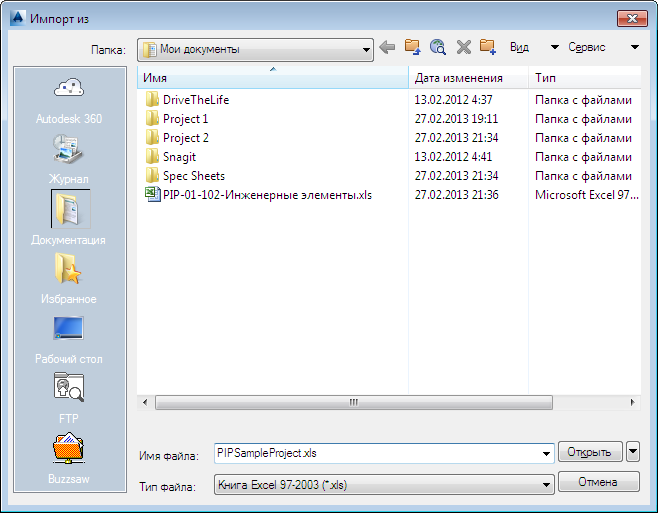Click the AutoCAD logo in title bar
Image resolution: width=658 pixels, height=513 pixels.
18,18
